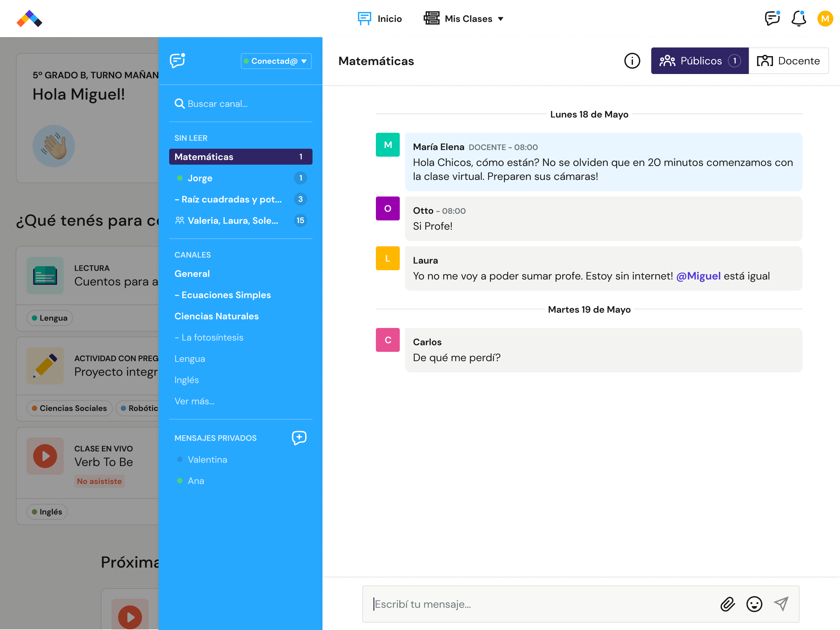Open the Conectad@ status dropdown

[x=276, y=61]
